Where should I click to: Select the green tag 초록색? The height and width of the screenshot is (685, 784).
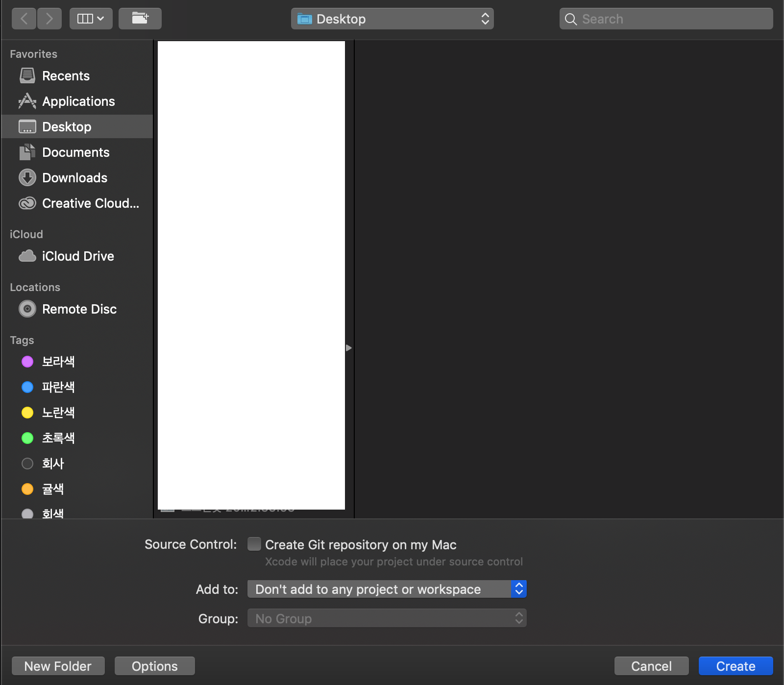pyautogui.click(x=77, y=438)
